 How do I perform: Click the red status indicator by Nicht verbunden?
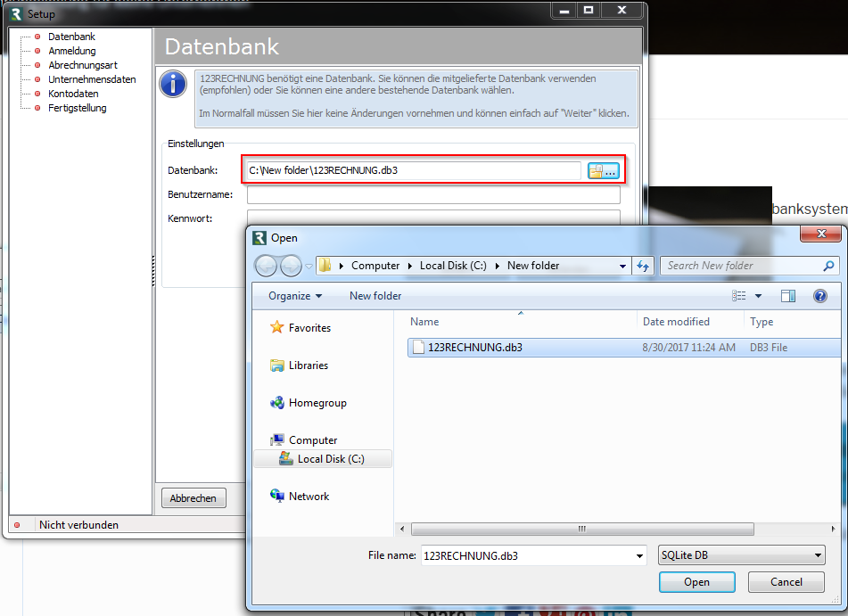[17, 524]
